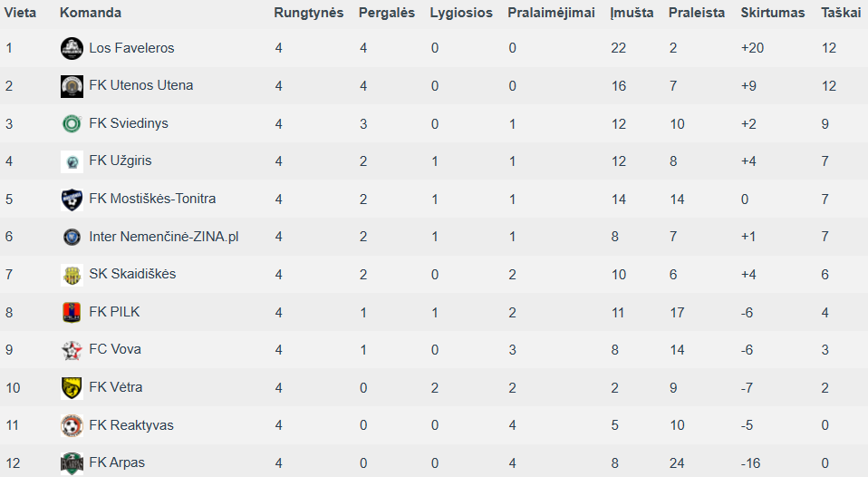Click the FK Vėtra yellow shield logo

pos(72,388)
